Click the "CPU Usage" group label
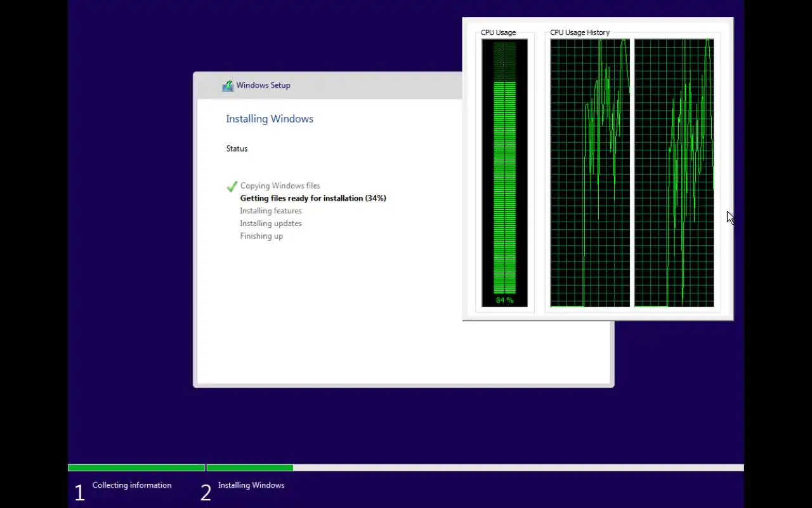 pyautogui.click(x=498, y=32)
